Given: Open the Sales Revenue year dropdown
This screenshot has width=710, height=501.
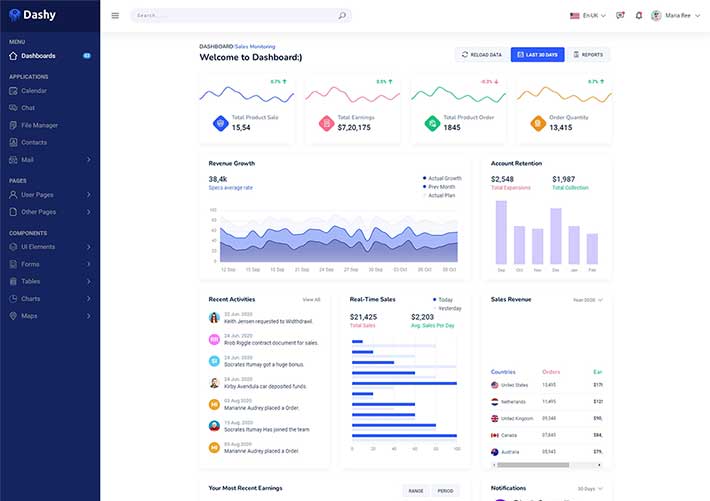Looking at the screenshot, I should pyautogui.click(x=587, y=299).
